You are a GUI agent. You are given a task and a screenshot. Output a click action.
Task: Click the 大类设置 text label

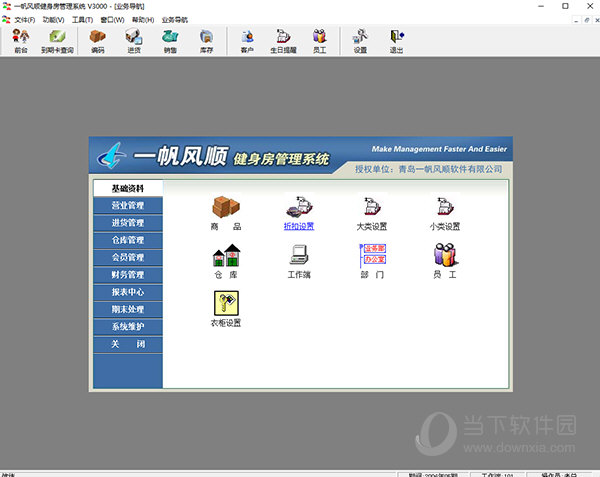[x=372, y=226]
